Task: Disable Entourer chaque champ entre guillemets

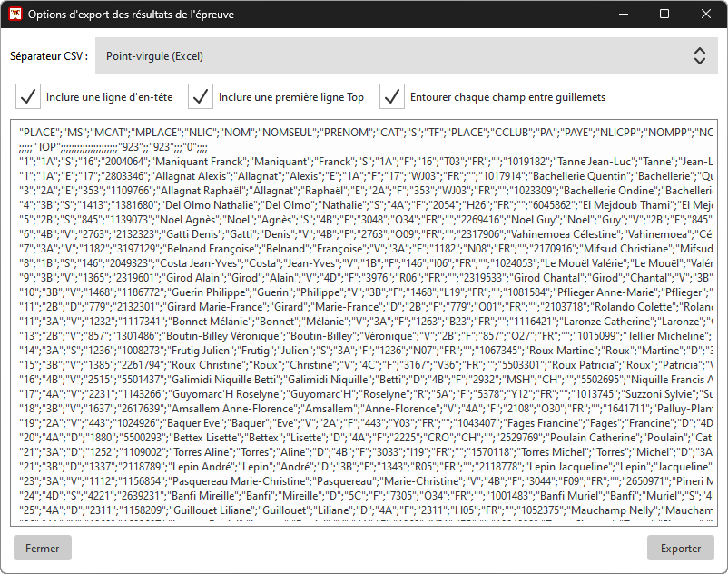Action: [x=392, y=96]
